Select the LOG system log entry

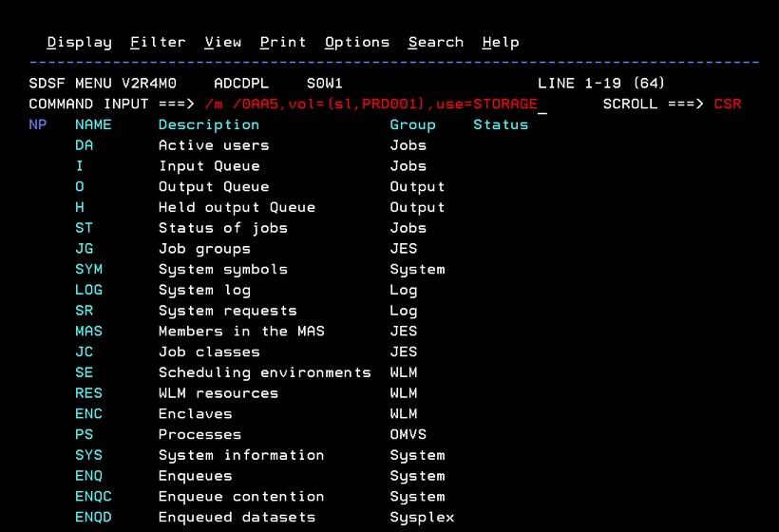pos(89,290)
